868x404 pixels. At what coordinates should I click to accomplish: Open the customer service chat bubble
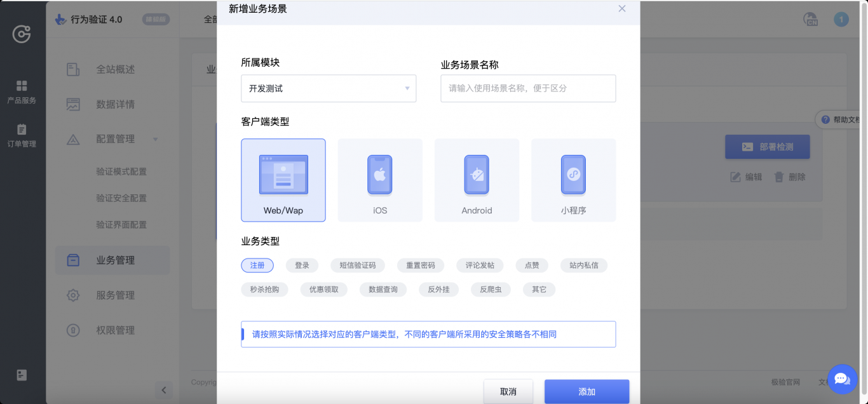click(x=841, y=379)
